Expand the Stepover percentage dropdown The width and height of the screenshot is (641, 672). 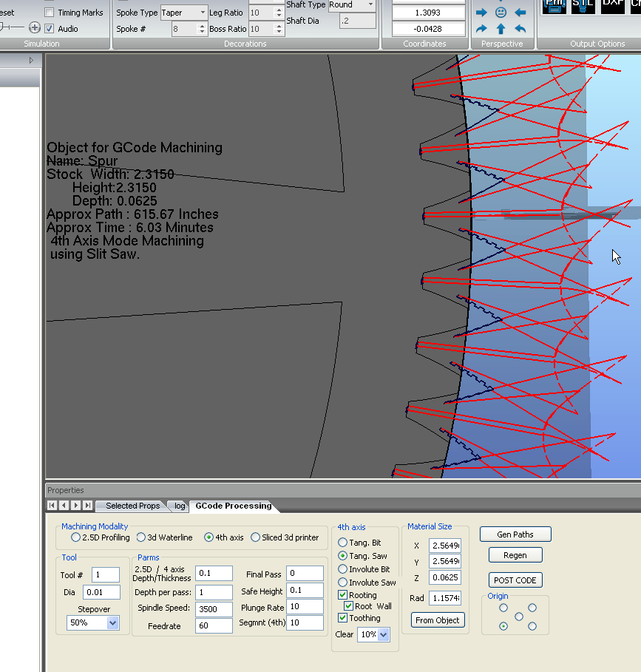[112, 623]
